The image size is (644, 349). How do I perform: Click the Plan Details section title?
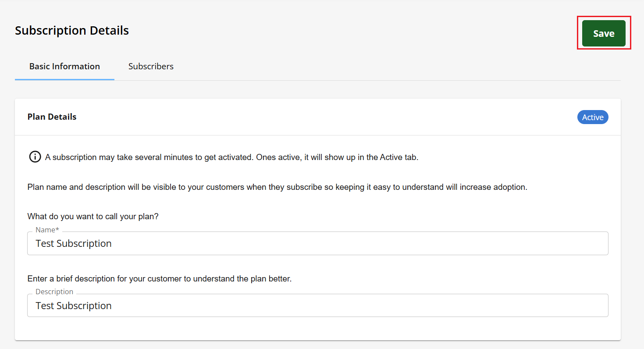pyautogui.click(x=52, y=117)
